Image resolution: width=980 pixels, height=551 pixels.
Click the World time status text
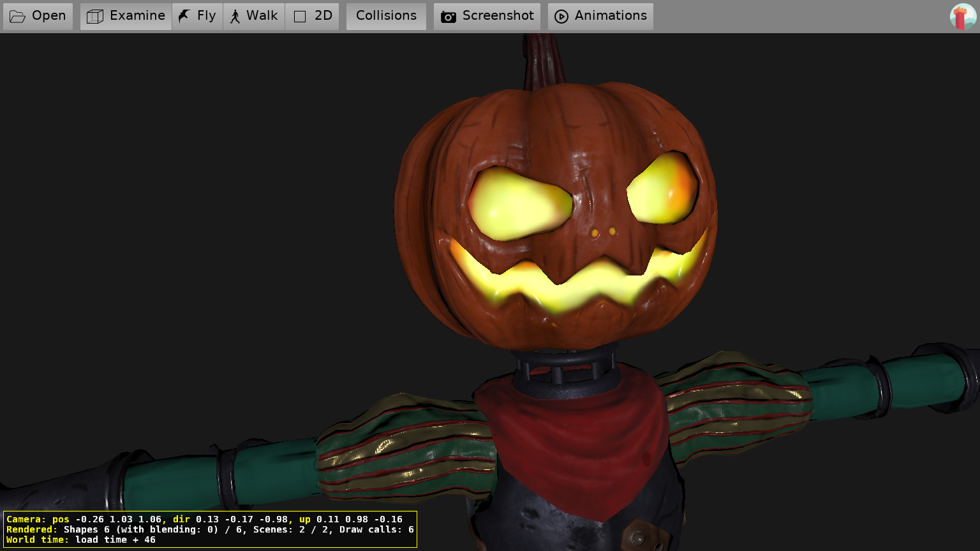coord(81,540)
